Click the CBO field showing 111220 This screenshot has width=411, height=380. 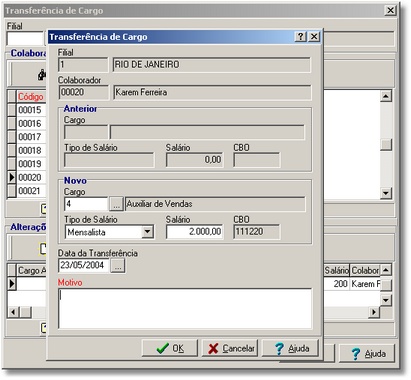pos(257,232)
